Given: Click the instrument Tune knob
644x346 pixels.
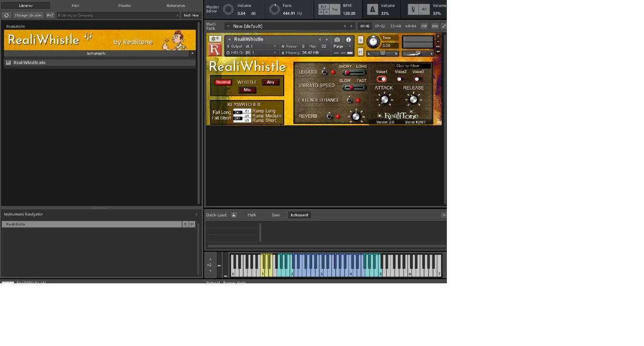Looking at the screenshot, I should tap(373, 42).
